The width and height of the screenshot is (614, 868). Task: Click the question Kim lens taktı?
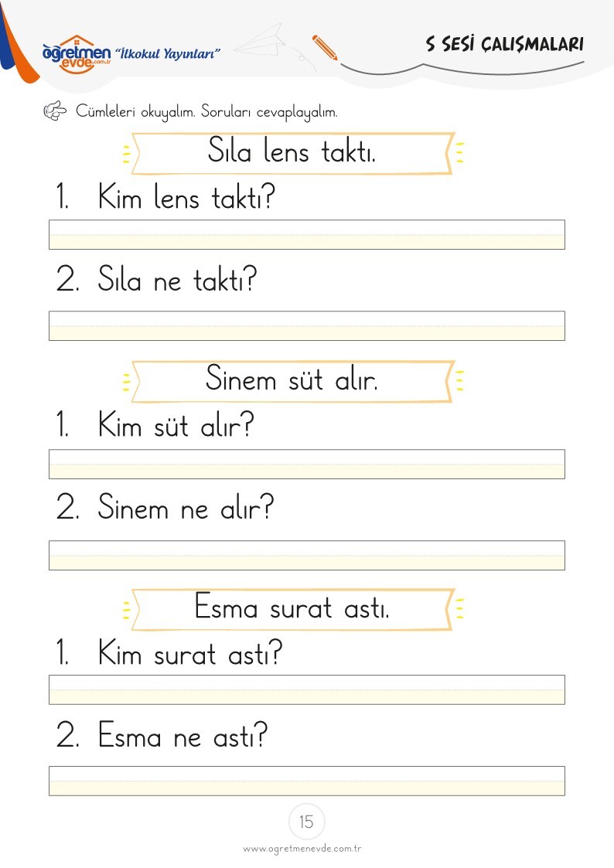(186, 196)
